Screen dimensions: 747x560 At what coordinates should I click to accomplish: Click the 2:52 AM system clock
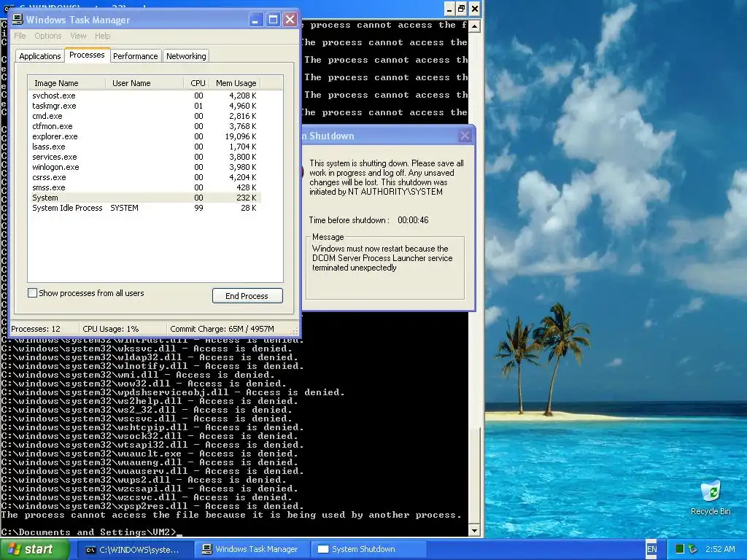[720, 549]
